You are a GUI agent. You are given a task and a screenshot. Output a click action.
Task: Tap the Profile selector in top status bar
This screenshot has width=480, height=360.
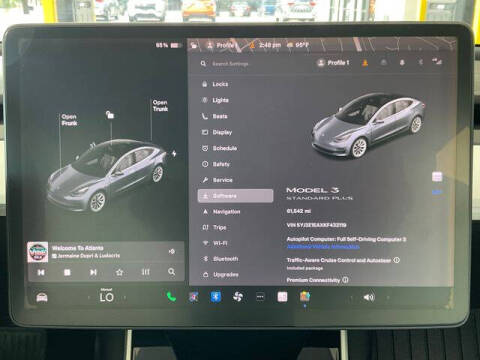point(222,45)
